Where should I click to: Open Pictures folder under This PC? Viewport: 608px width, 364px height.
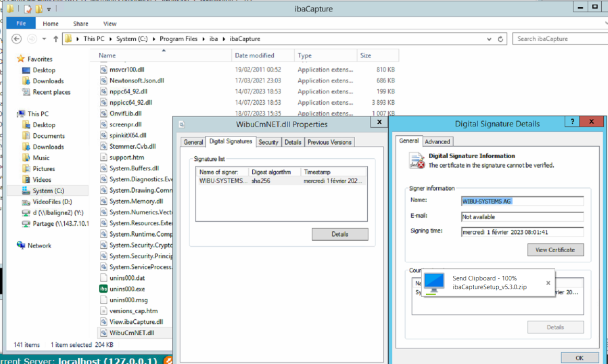(x=44, y=169)
